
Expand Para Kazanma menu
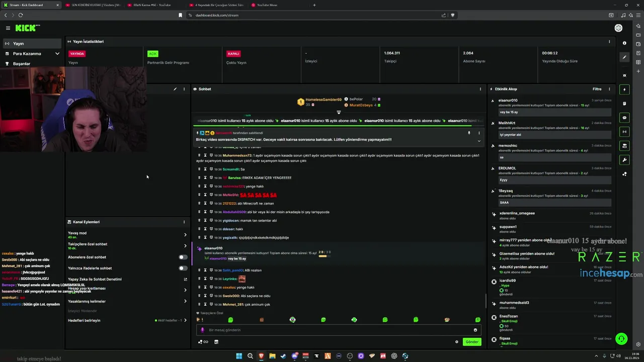coord(33,54)
